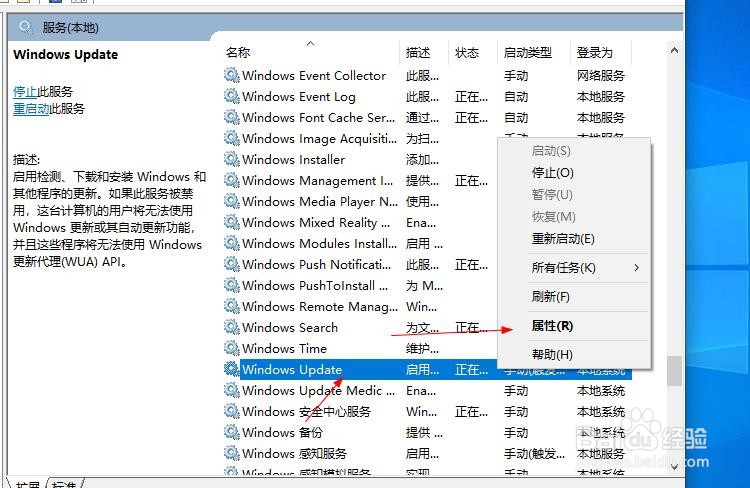Select the Windows Update service name
This screenshot has width=750, height=488.
coord(292,370)
